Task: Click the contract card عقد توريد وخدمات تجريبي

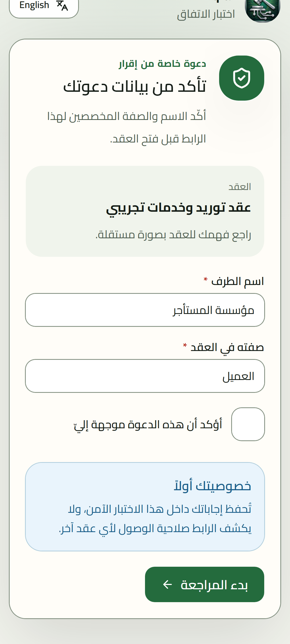Action: click(x=145, y=211)
